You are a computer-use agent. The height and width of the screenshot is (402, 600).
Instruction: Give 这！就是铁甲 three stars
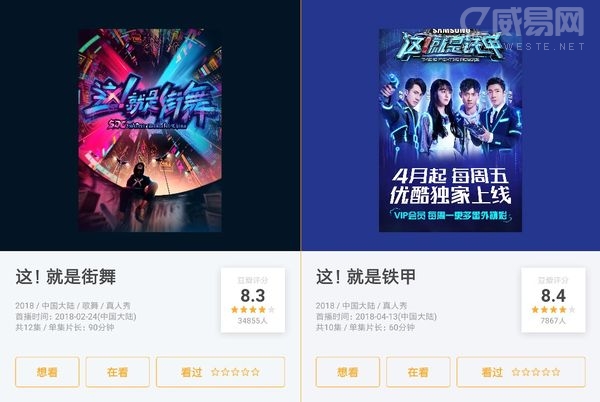point(536,372)
